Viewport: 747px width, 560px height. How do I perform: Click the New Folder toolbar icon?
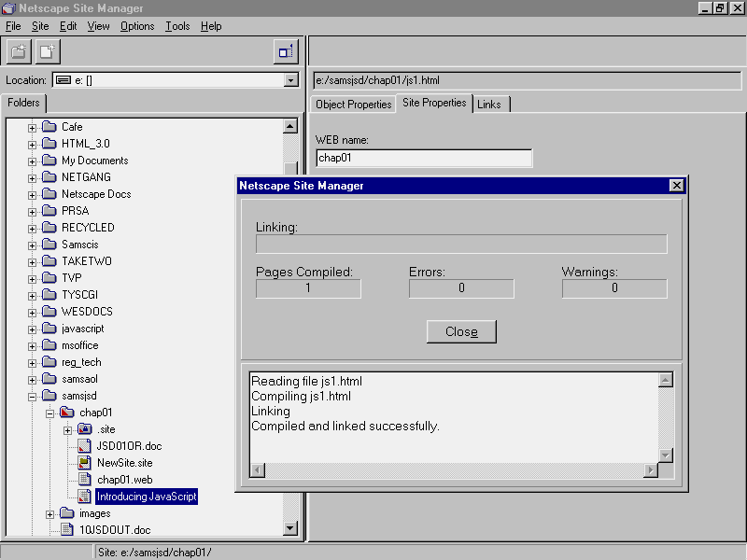19,52
